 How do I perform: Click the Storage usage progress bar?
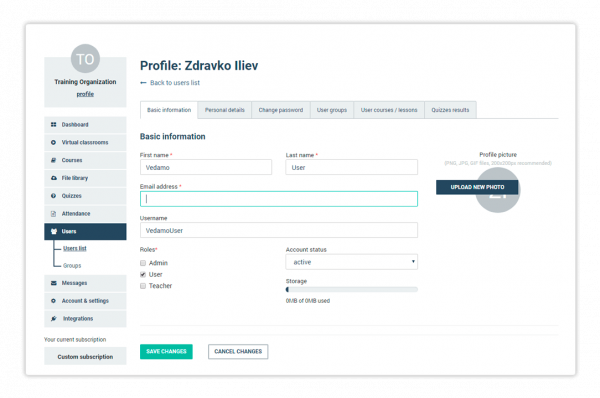[351, 290]
